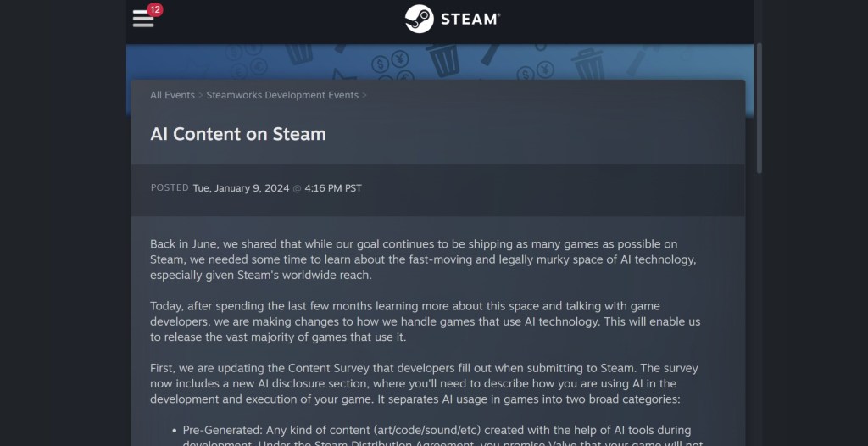Click the paragraph beginning 'Back in June'
868x446 pixels.
tap(423, 259)
